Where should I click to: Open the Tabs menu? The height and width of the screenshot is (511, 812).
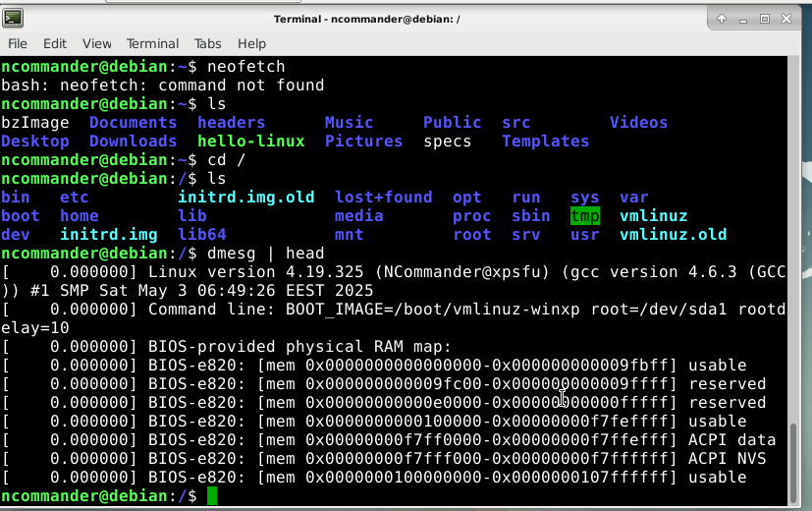click(x=208, y=43)
